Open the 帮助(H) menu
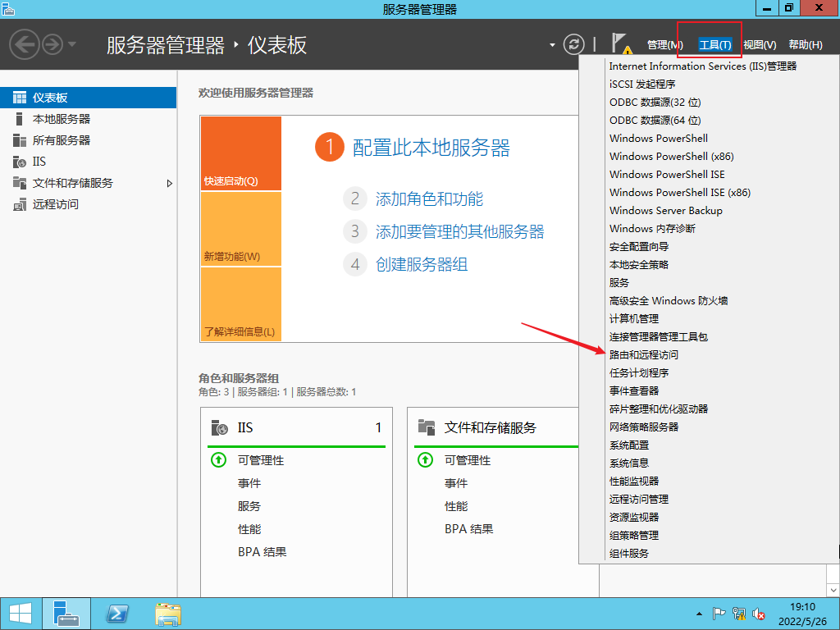840x630 pixels. pyautogui.click(x=806, y=45)
